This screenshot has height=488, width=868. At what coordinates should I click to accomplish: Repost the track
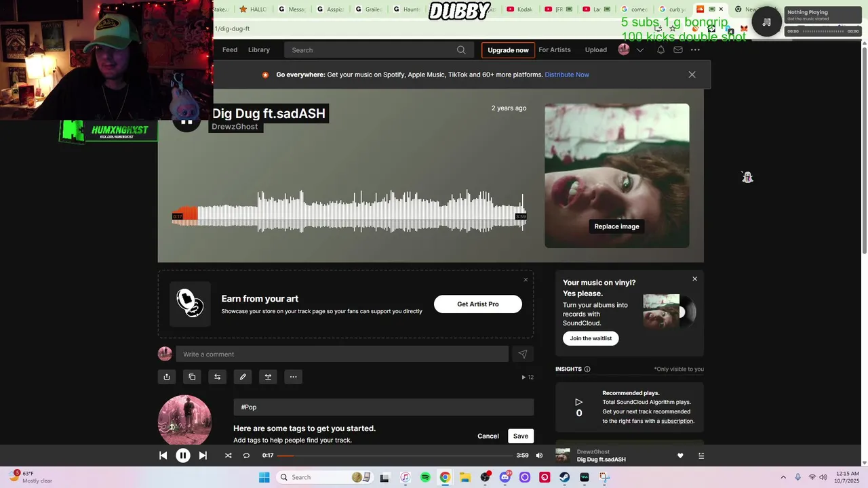[x=217, y=377]
